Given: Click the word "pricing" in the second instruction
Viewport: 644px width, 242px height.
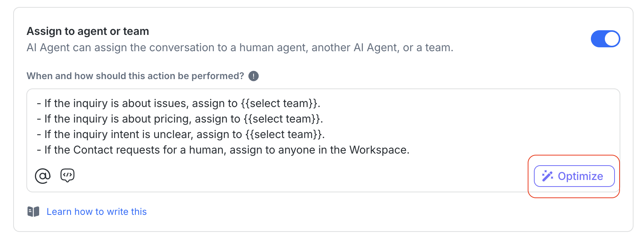Looking at the screenshot, I should 172,119.
